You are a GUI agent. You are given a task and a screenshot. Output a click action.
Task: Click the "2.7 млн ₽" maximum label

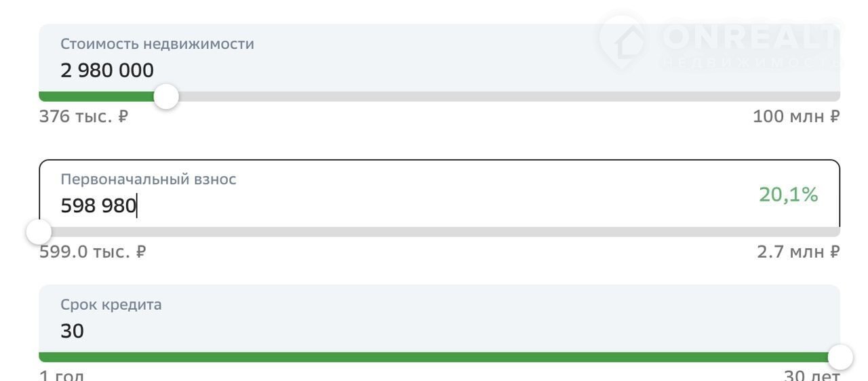point(798,252)
